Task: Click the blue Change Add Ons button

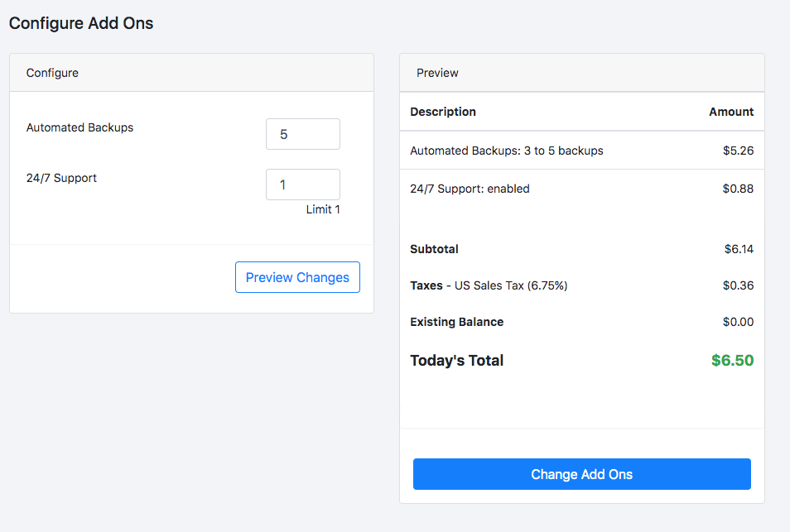Action: coord(581,474)
